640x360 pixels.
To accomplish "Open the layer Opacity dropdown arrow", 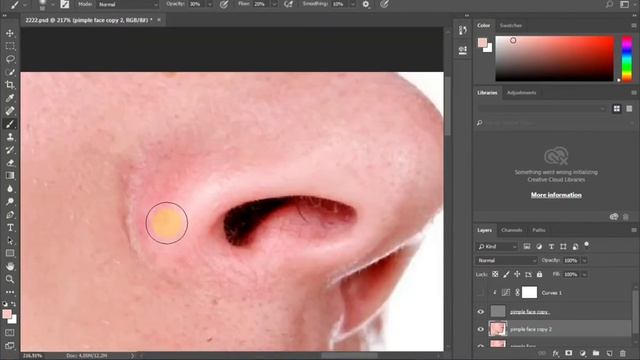I will pyautogui.click(x=584, y=260).
